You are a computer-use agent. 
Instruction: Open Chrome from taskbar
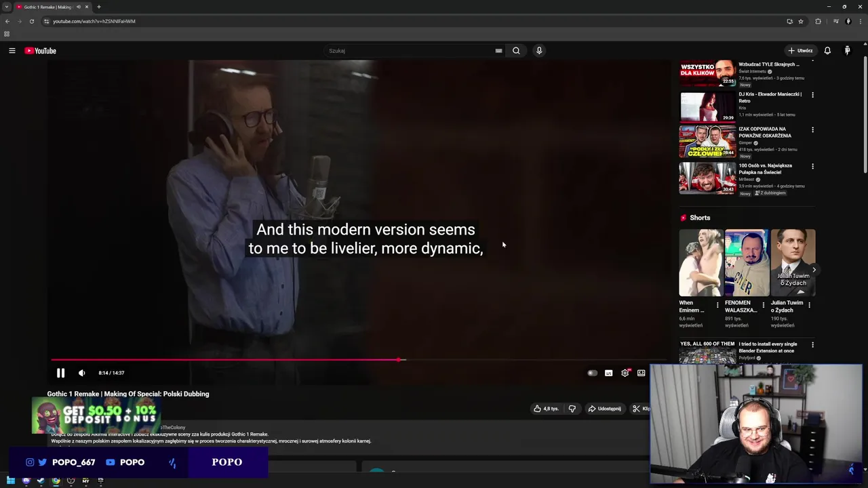[56, 481]
